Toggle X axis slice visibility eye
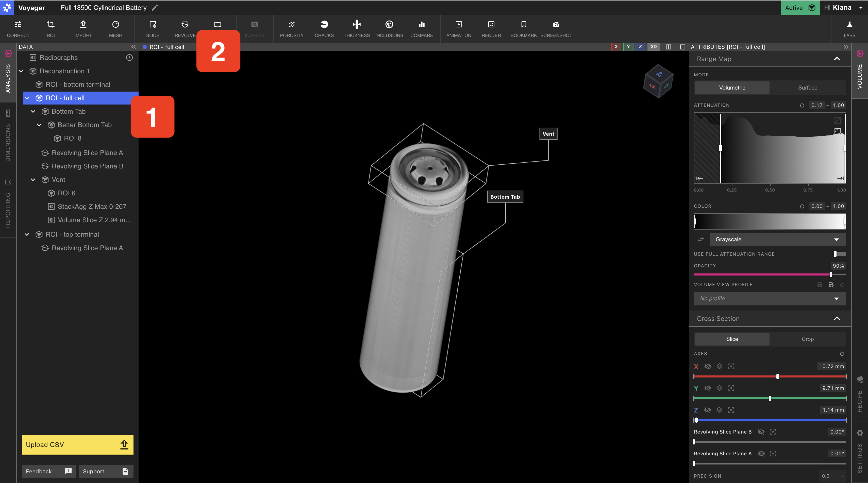This screenshot has height=483, width=868. pos(708,367)
